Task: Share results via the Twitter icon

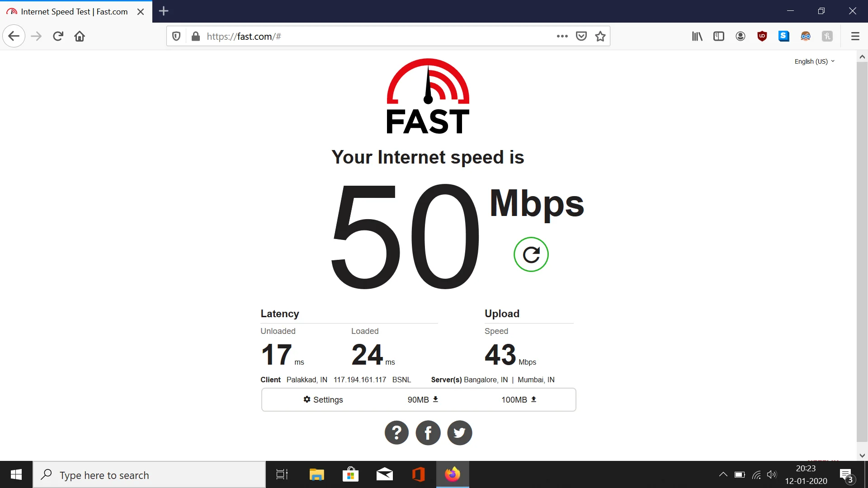Action: pyautogui.click(x=460, y=433)
